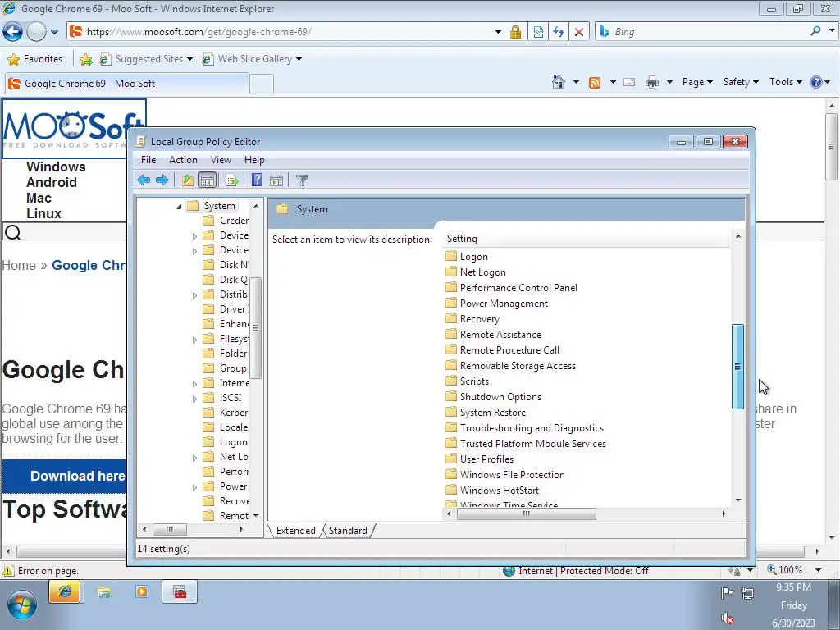
Task: Expand the Distrib tree node arrow
Action: pyautogui.click(x=195, y=295)
